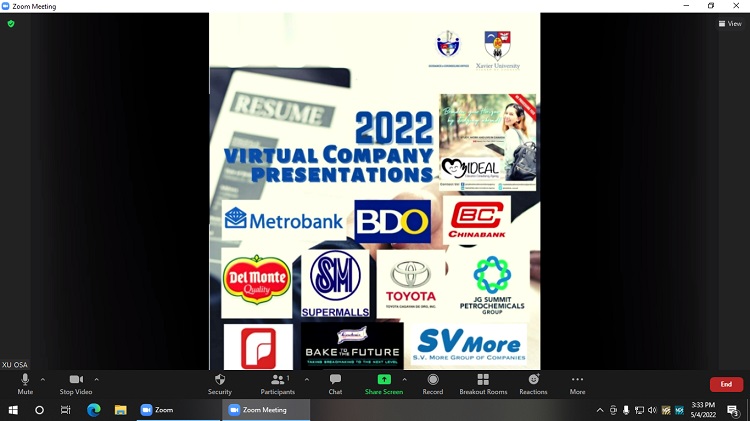Viewport: 750px width, 421px height.
Task: Click the Zoom icon in title bar
Action: [x=5, y=6]
